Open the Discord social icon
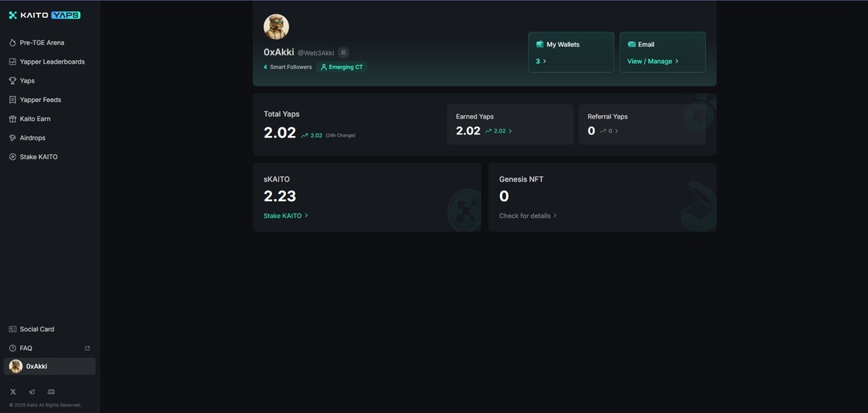Image resolution: width=868 pixels, height=413 pixels. click(x=50, y=391)
